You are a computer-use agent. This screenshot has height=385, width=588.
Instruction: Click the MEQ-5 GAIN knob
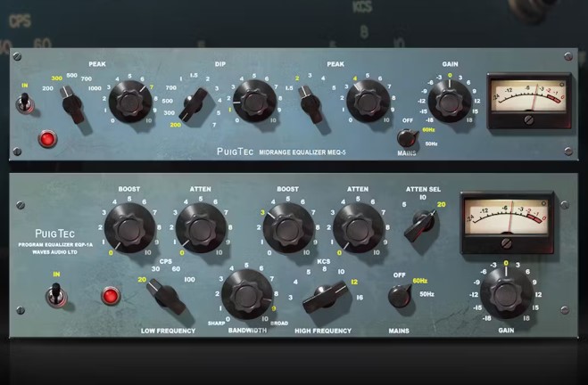click(x=450, y=102)
